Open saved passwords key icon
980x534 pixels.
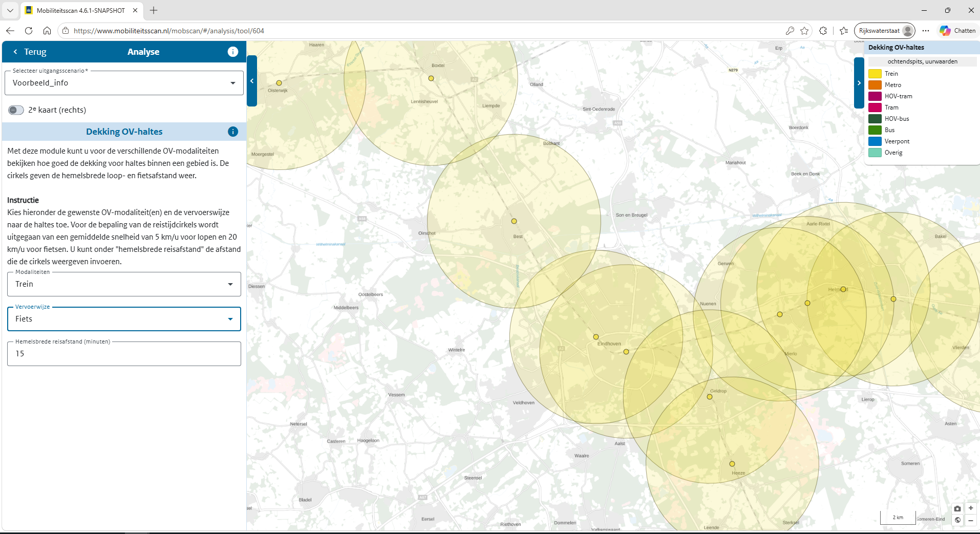pos(790,31)
